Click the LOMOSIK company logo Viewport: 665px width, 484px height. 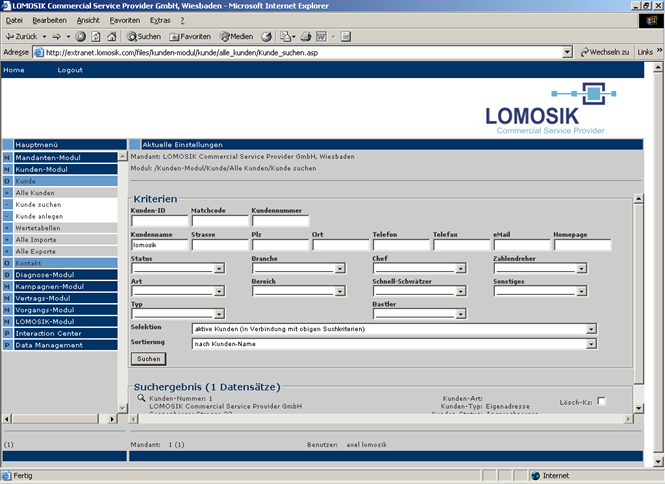(550, 109)
